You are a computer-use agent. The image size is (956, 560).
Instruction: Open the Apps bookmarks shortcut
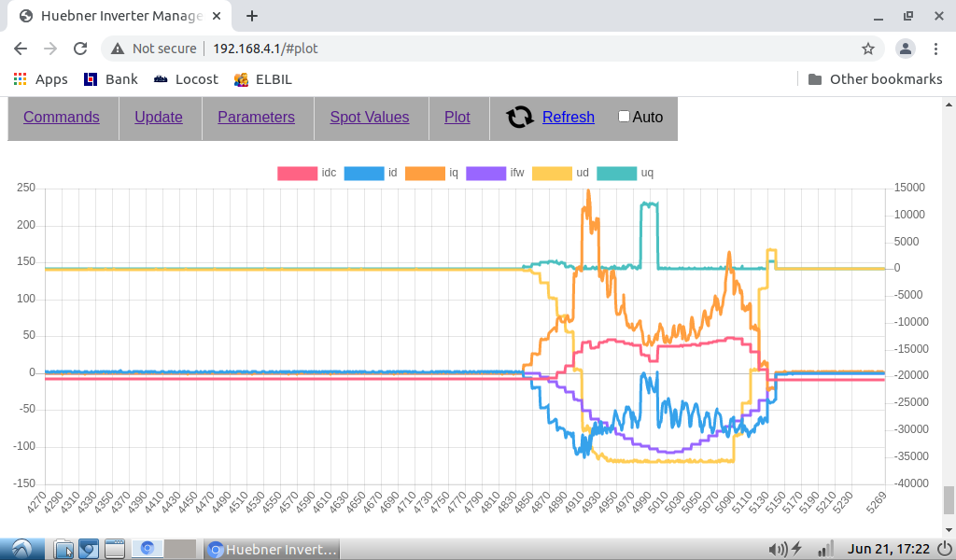pos(40,79)
